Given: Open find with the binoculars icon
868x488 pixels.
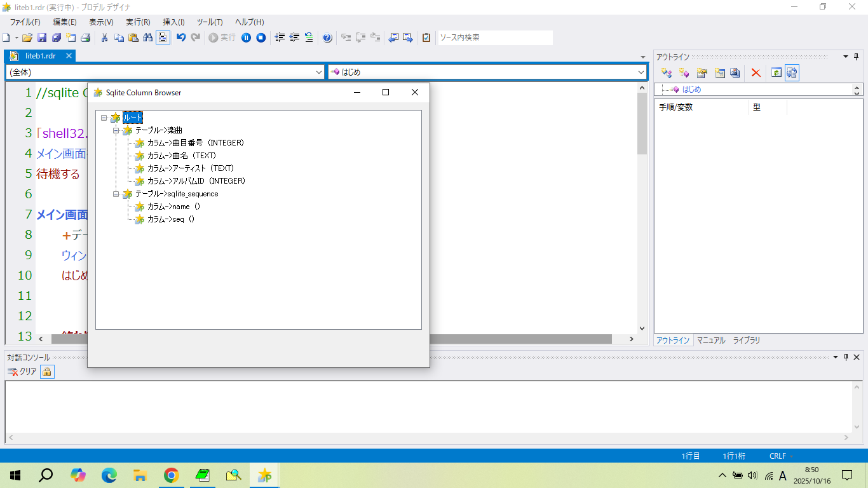Looking at the screenshot, I should coord(148,37).
